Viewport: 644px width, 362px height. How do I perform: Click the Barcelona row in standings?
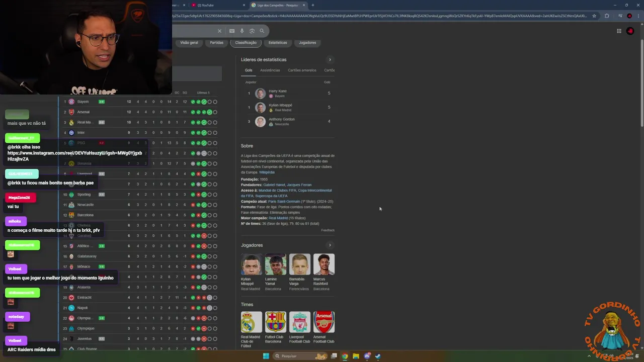pos(140,215)
